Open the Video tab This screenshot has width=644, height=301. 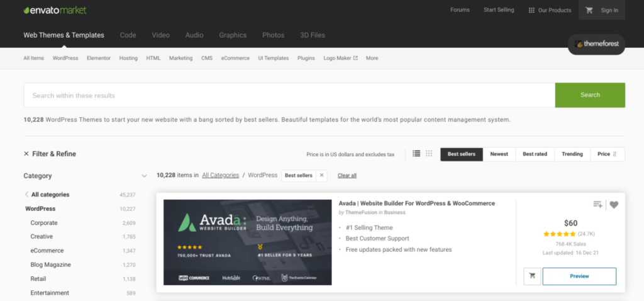(160, 35)
